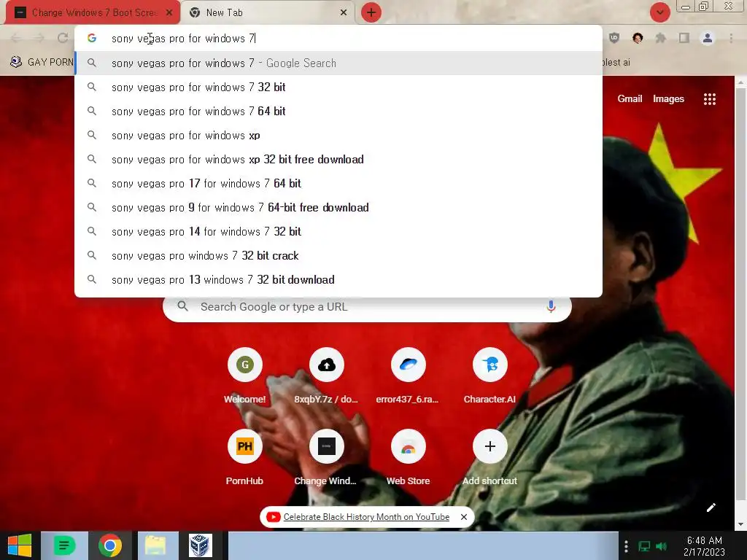747x560 pixels.
Task: Open the uBlock Origin extension icon
Action: [x=614, y=38]
